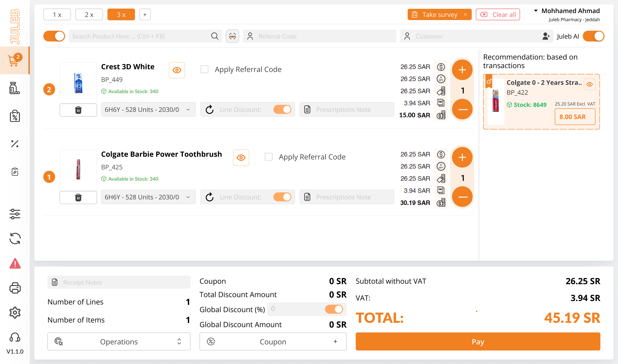The height and width of the screenshot is (364, 618).
Task: Click the Clear all button
Action: coord(498,14)
